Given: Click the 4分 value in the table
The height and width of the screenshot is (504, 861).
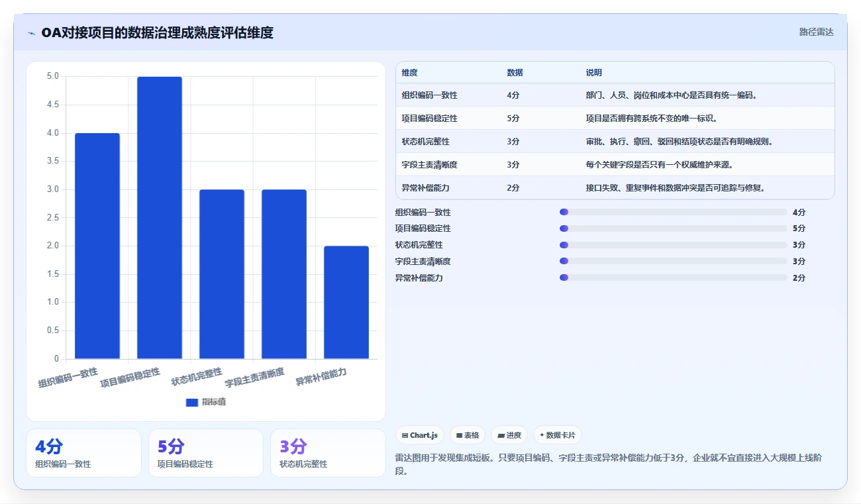Looking at the screenshot, I should point(513,95).
